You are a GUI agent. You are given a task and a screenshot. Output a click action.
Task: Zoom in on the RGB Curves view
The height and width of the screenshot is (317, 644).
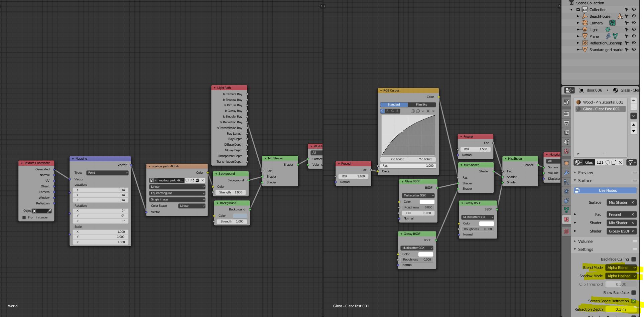[413, 111]
